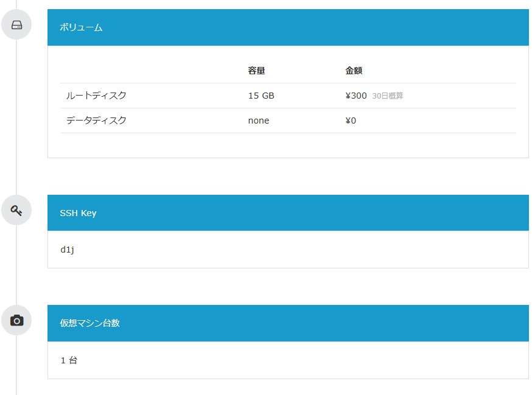Select the ボリューム section header
532x395 pixels.
point(288,27)
